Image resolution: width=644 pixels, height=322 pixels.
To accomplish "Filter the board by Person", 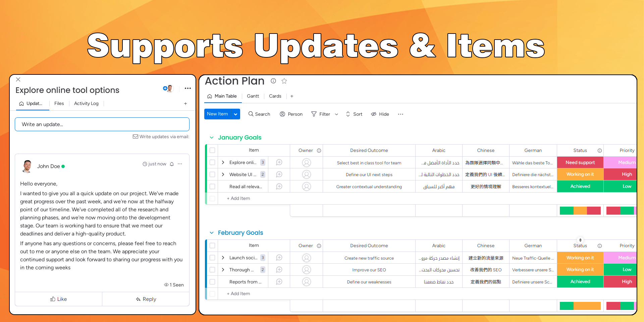I will (291, 114).
